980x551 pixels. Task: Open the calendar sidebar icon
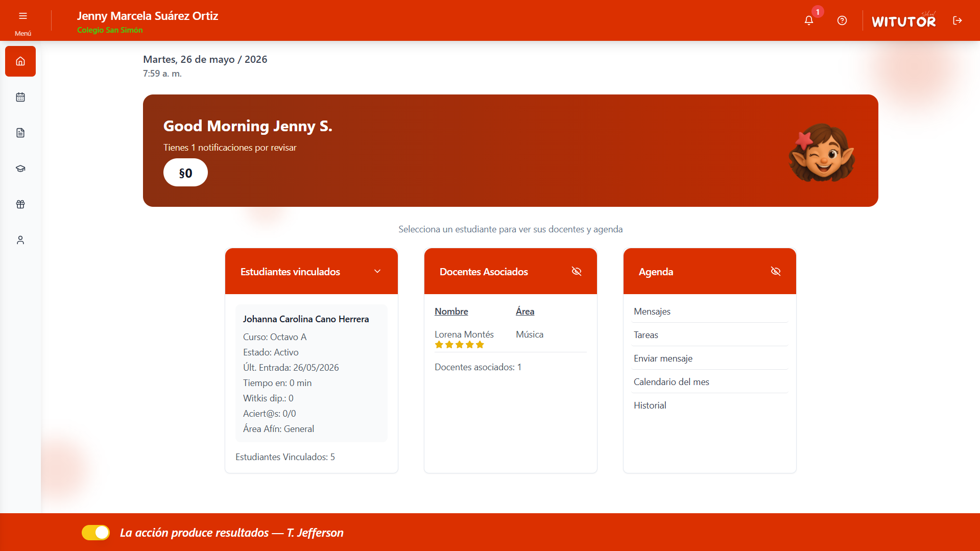coord(20,97)
